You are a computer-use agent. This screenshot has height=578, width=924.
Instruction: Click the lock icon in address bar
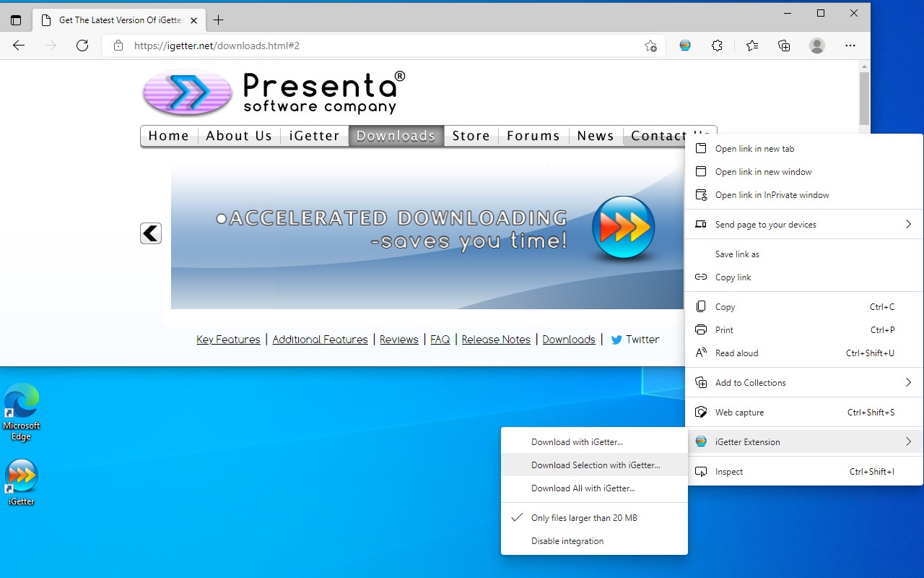118,46
